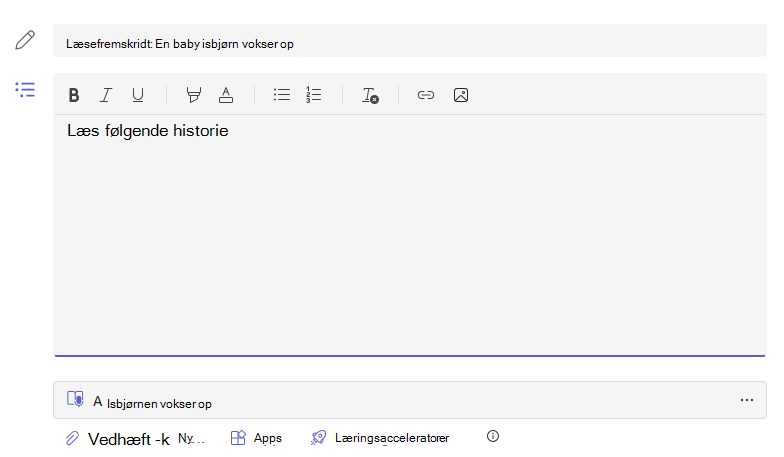
Task: Toggle underline formatting
Action: pos(138,95)
